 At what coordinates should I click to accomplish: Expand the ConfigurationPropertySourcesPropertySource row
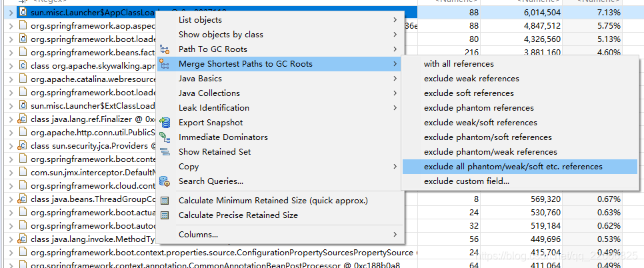pyautogui.click(x=11, y=253)
